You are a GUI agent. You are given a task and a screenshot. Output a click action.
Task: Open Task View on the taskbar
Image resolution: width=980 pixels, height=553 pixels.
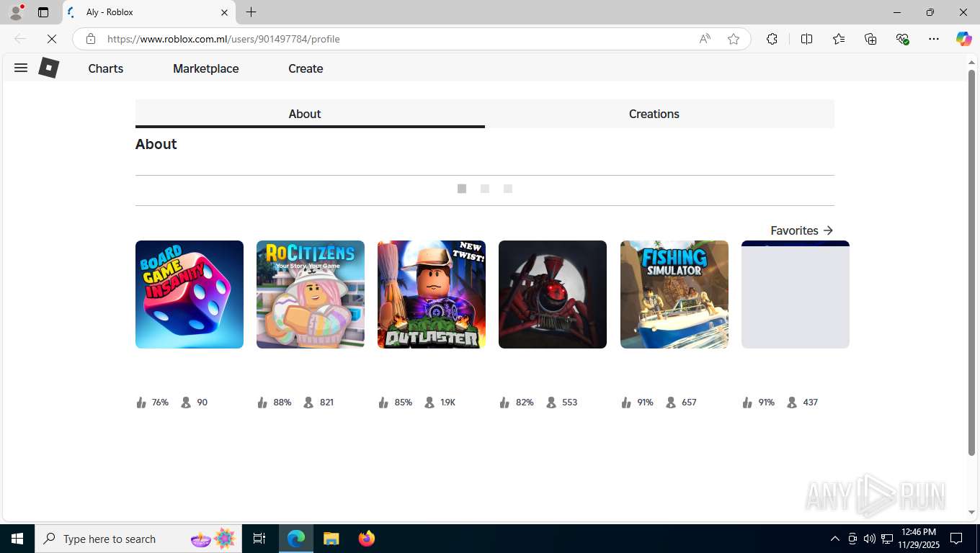259,539
